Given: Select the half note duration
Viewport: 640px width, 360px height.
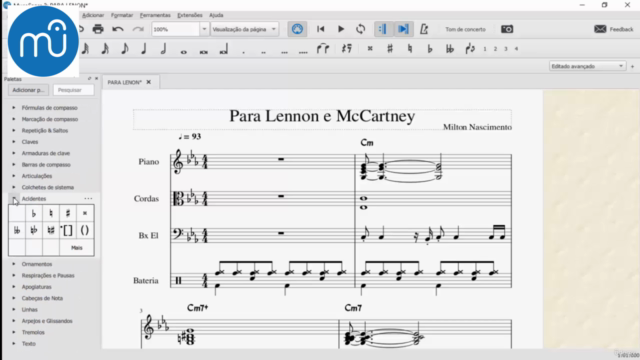Looking at the screenshot, I should click(164, 49).
